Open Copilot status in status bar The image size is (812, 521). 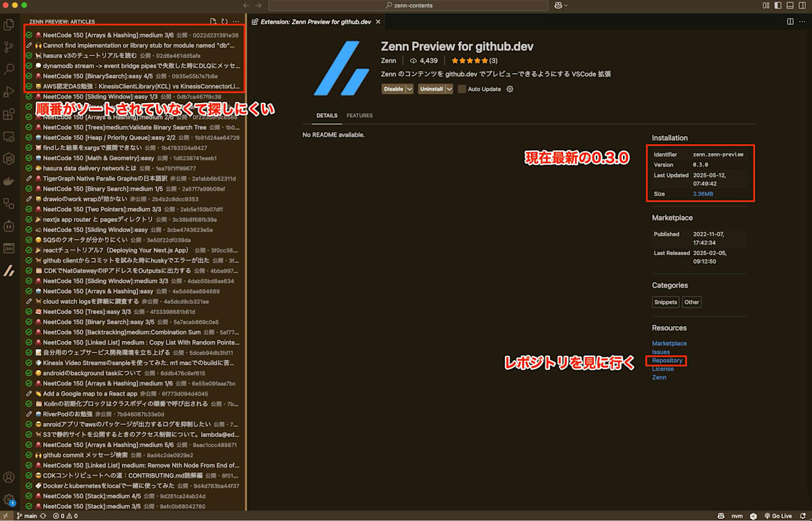pos(721,516)
